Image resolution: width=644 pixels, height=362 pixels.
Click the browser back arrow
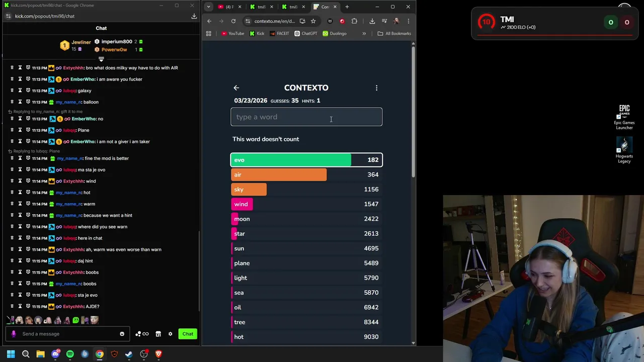click(209, 21)
